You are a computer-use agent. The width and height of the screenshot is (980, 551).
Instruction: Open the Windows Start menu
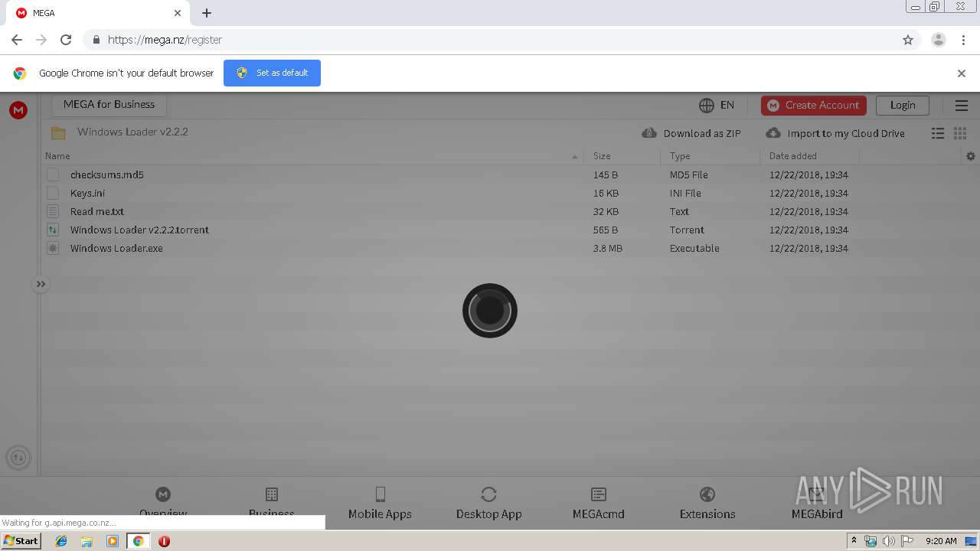[x=21, y=541]
